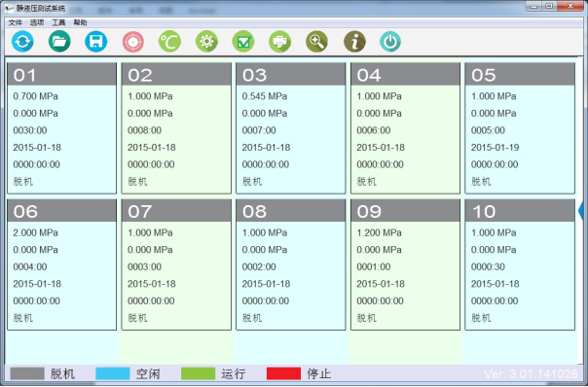This screenshot has height=387, width=588.
Task: Show info with the 'i' icon
Action: tap(354, 41)
